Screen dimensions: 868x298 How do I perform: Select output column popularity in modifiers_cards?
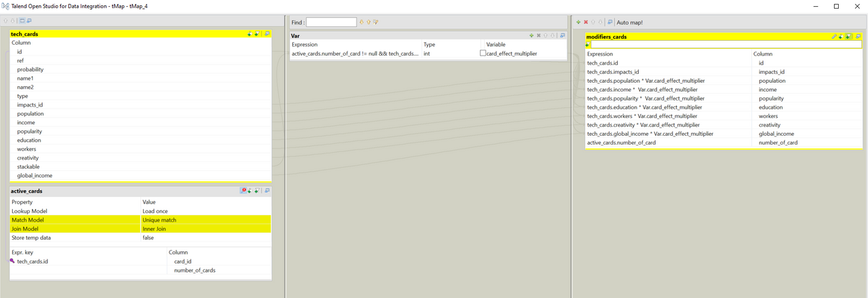click(x=771, y=98)
